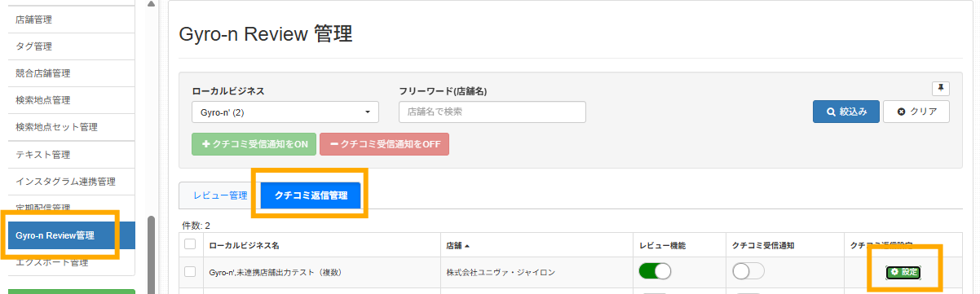This screenshot has width=980, height=294.
Task: Check the Gyro-n' row checkbox
Action: pyautogui.click(x=190, y=272)
